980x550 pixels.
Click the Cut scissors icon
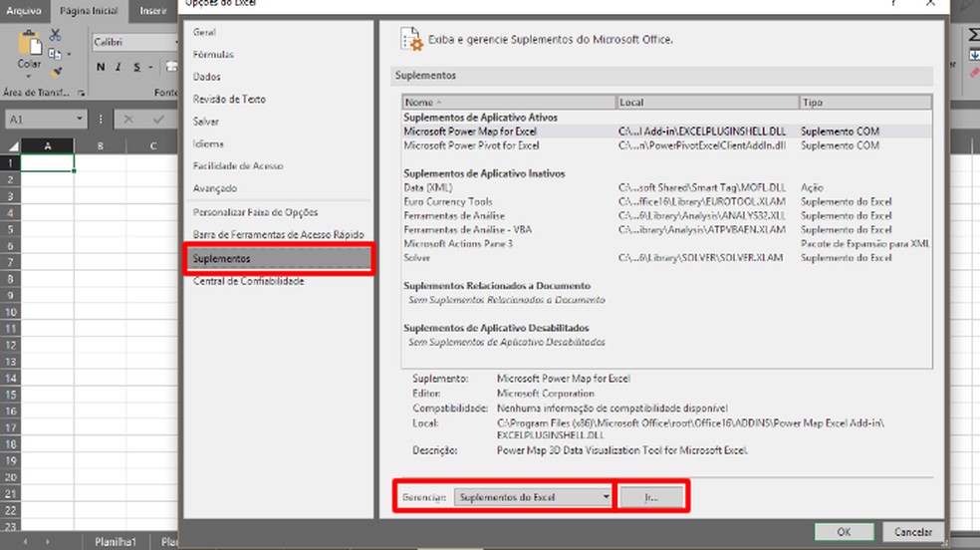56,34
